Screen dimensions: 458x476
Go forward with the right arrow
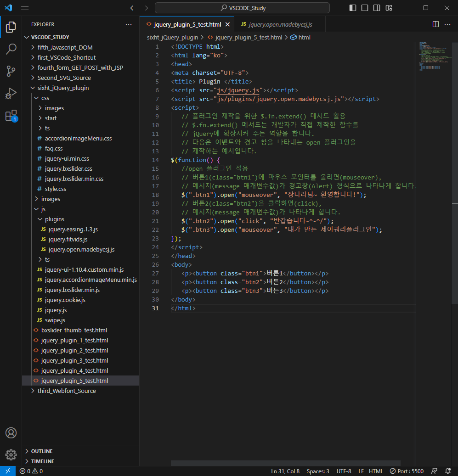pyautogui.click(x=145, y=8)
